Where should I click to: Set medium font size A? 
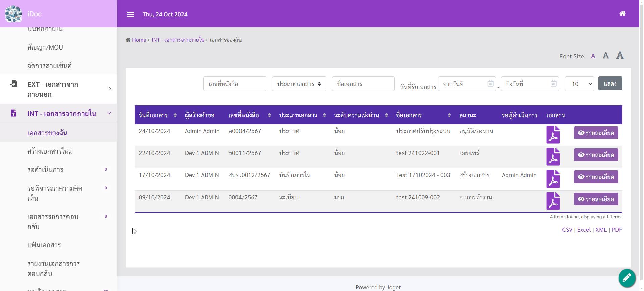pyautogui.click(x=605, y=56)
